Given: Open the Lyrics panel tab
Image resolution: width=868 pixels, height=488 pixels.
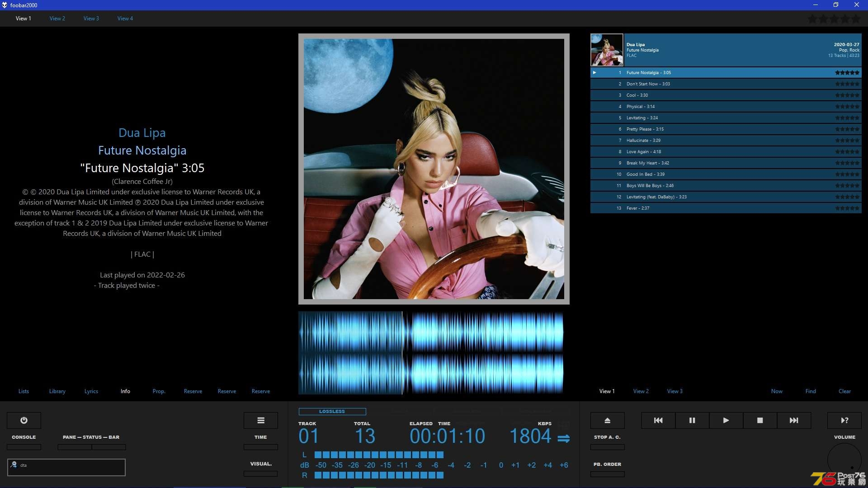Looking at the screenshot, I should coord(91,391).
